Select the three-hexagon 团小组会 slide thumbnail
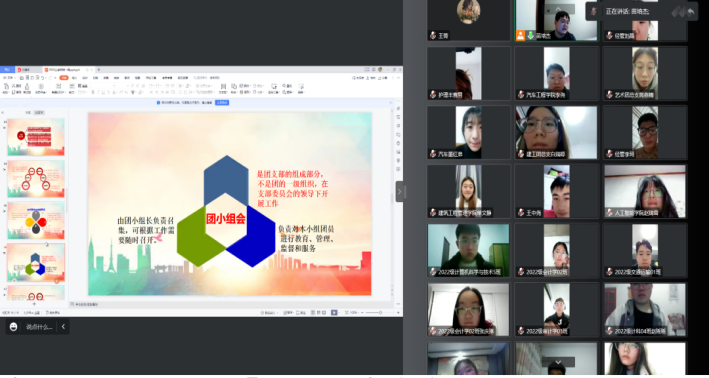 point(36,262)
